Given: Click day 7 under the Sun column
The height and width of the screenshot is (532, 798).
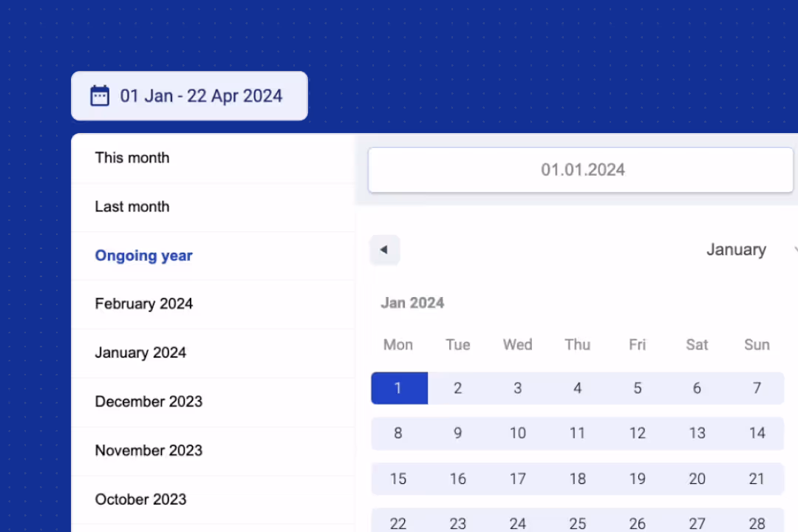Looking at the screenshot, I should (757, 388).
